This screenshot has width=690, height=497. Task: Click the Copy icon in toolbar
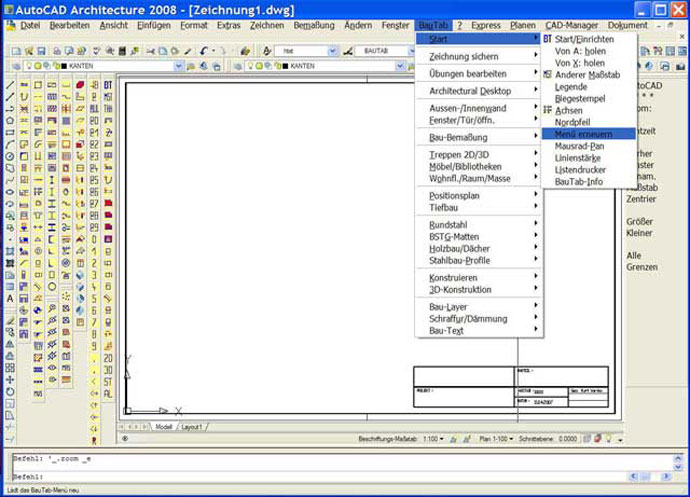[162, 51]
